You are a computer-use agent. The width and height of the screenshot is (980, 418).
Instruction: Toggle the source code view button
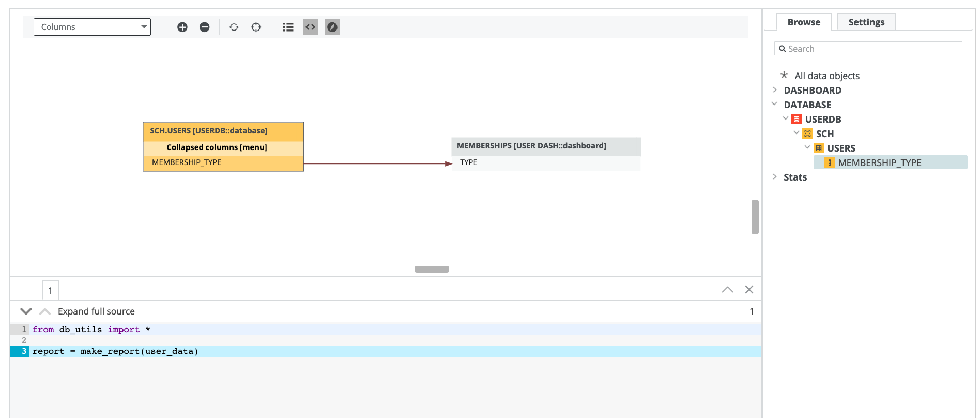coord(310,27)
